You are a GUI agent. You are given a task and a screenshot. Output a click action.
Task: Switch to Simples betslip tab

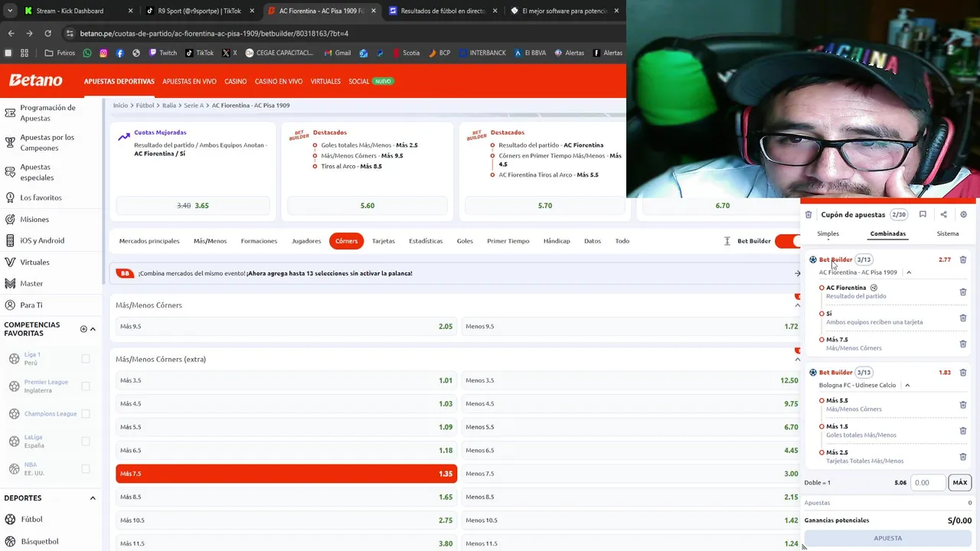(x=828, y=233)
